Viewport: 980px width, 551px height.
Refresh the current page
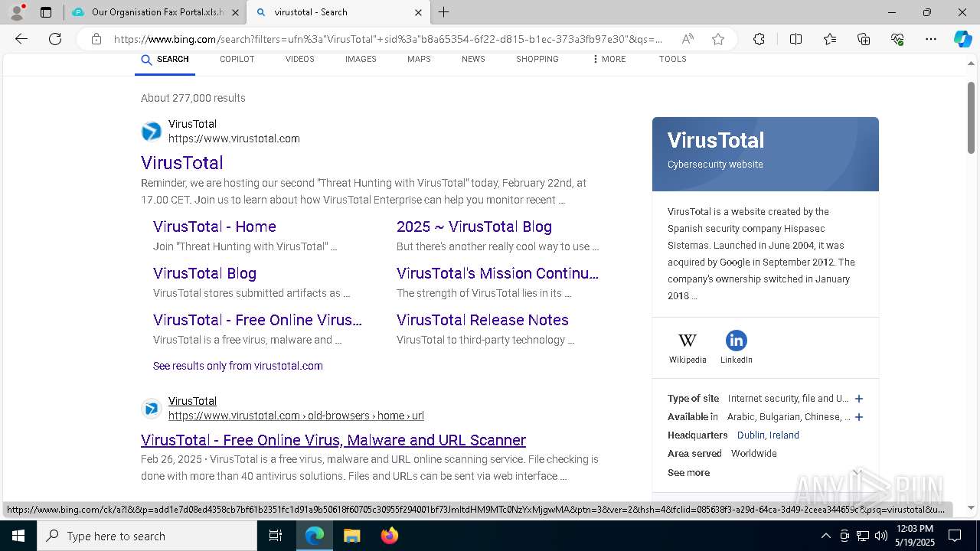click(x=55, y=39)
